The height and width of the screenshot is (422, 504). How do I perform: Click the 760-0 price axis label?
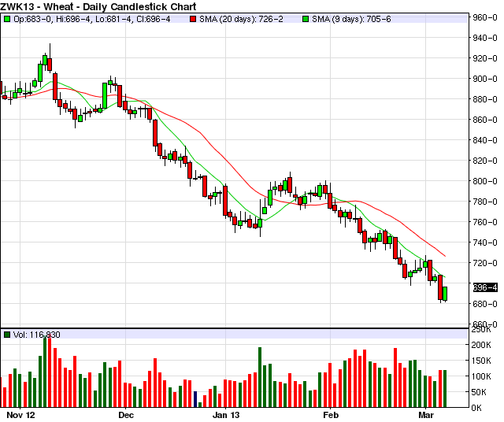point(485,222)
